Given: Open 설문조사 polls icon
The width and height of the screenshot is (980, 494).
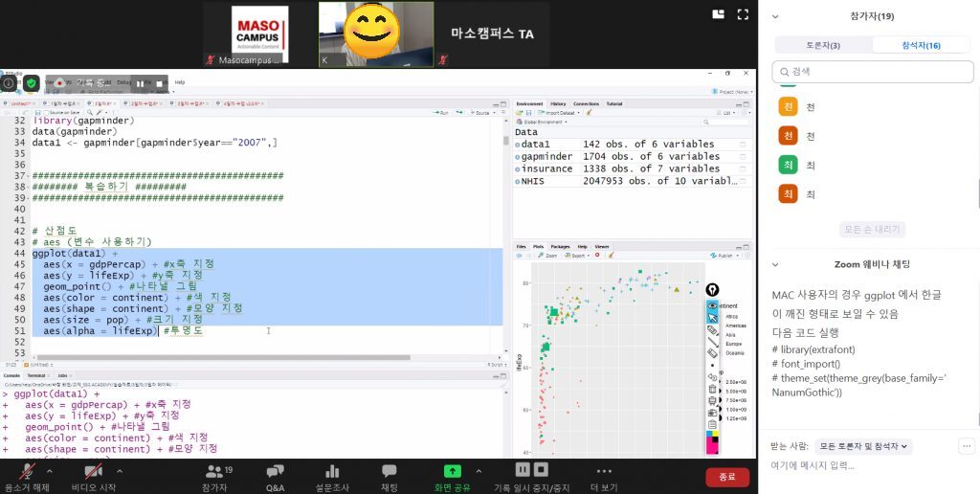Looking at the screenshot, I should [x=332, y=472].
